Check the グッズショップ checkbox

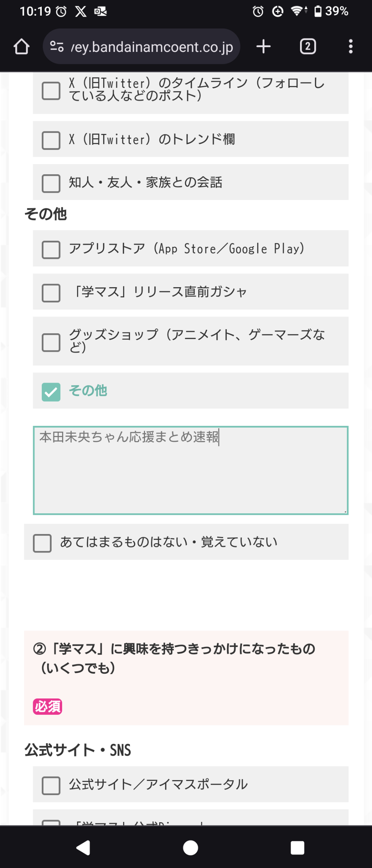tap(51, 342)
